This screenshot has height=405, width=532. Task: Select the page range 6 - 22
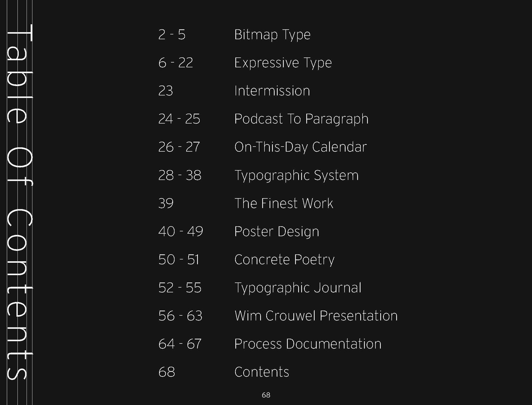click(x=175, y=63)
